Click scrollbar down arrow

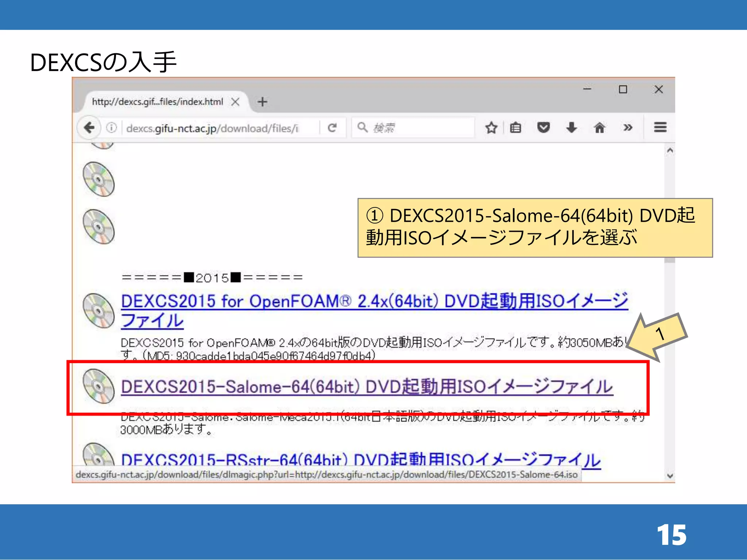coord(670,475)
